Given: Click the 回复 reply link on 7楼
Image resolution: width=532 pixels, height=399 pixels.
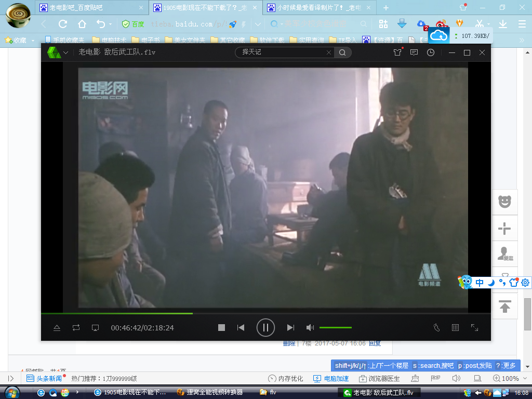Looking at the screenshot, I should [375, 343].
